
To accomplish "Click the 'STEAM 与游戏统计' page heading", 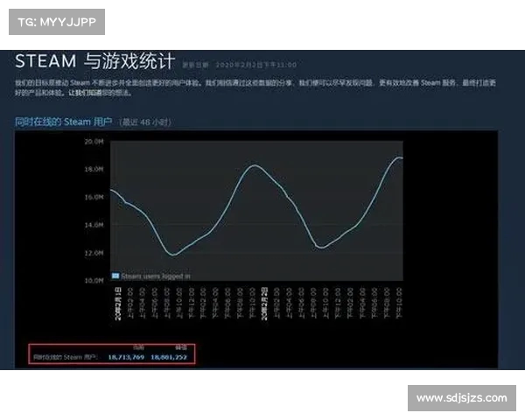I will pyautogui.click(x=95, y=61).
